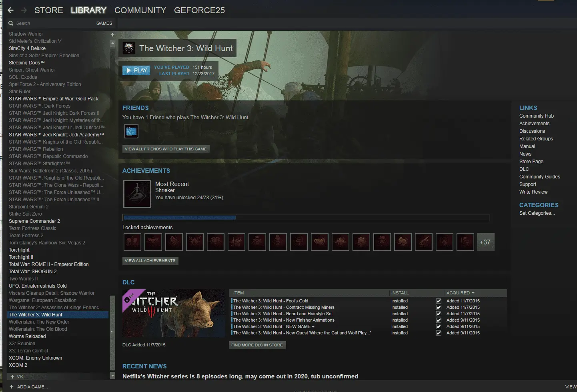Click the back navigation arrow
Screen dimensions: 577x392
[x=11, y=10]
